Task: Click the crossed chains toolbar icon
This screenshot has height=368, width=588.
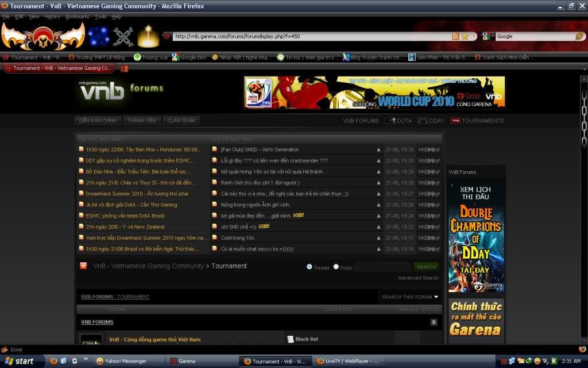Action: [123, 36]
